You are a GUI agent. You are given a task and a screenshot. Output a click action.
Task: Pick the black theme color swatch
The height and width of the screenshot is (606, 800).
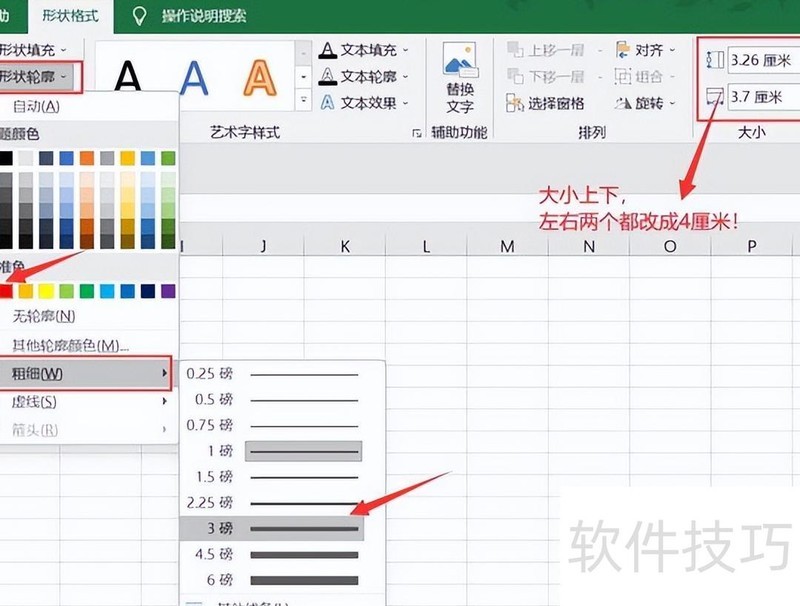pos(6,158)
